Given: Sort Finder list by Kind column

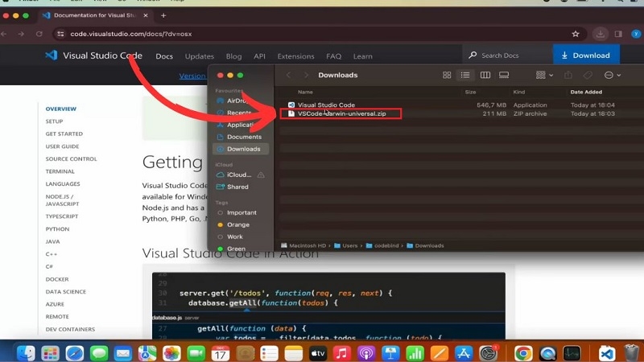Looking at the screenshot, I should coord(518,92).
